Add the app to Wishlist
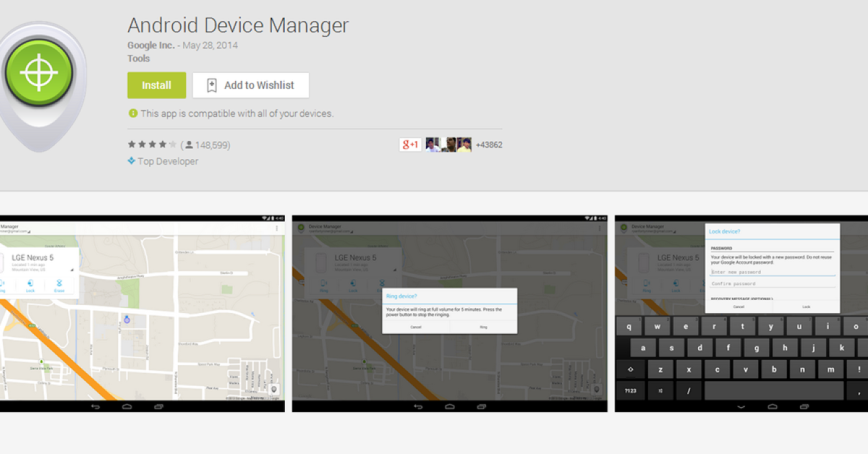 point(250,85)
